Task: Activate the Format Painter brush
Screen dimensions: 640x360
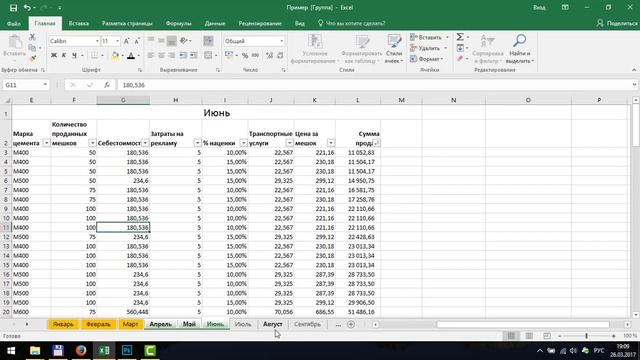Action: pyautogui.click(x=32, y=58)
